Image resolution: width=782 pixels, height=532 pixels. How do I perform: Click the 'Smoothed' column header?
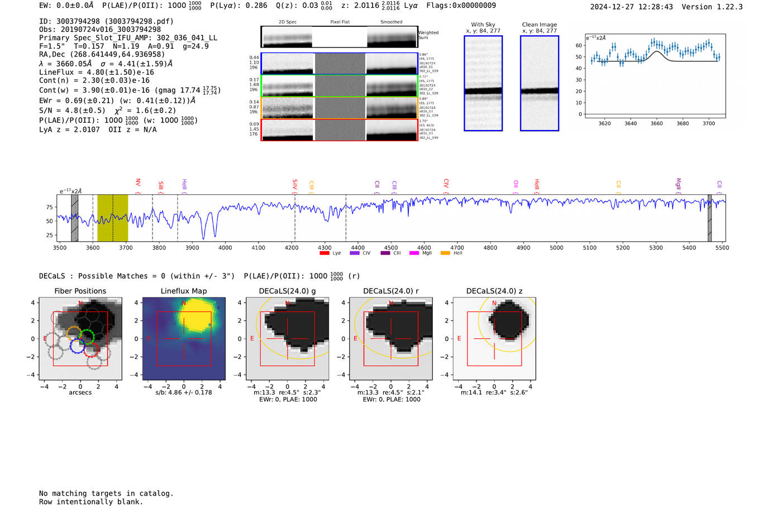(x=392, y=22)
